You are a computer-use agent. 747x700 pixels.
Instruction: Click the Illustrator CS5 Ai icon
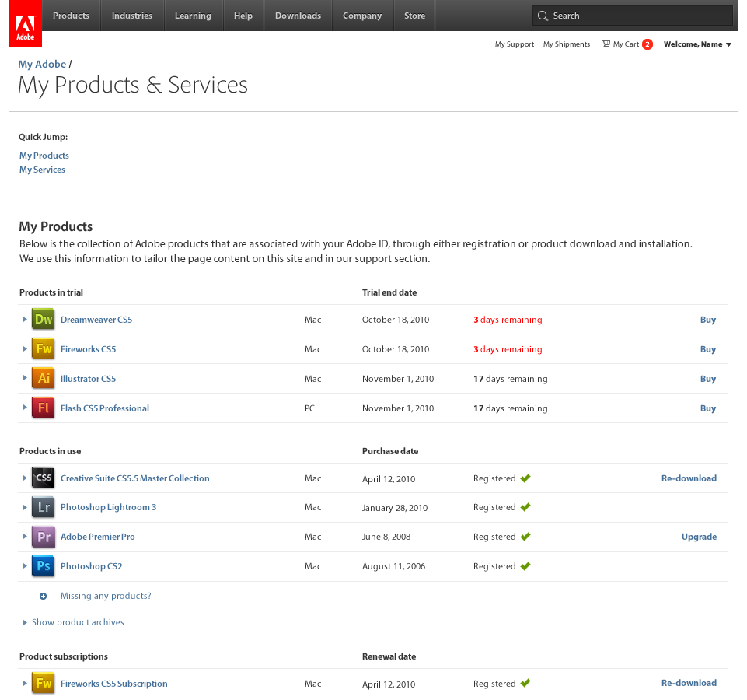[44, 379]
